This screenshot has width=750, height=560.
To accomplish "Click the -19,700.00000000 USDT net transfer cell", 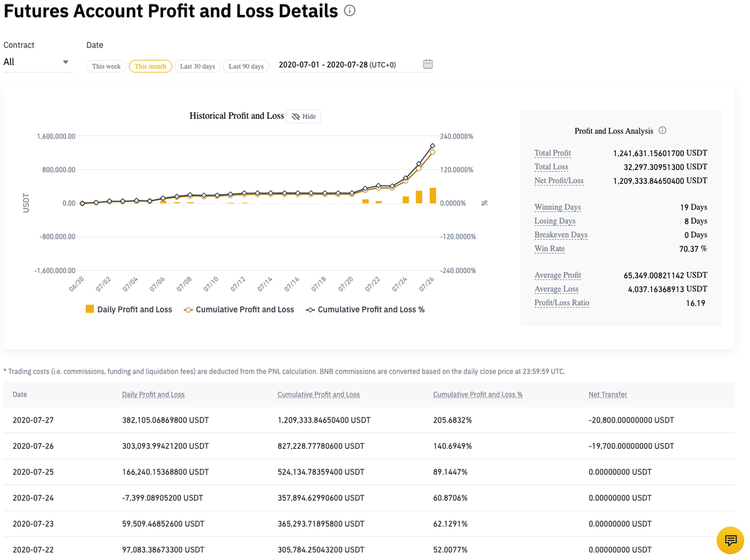I will [x=631, y=446].
